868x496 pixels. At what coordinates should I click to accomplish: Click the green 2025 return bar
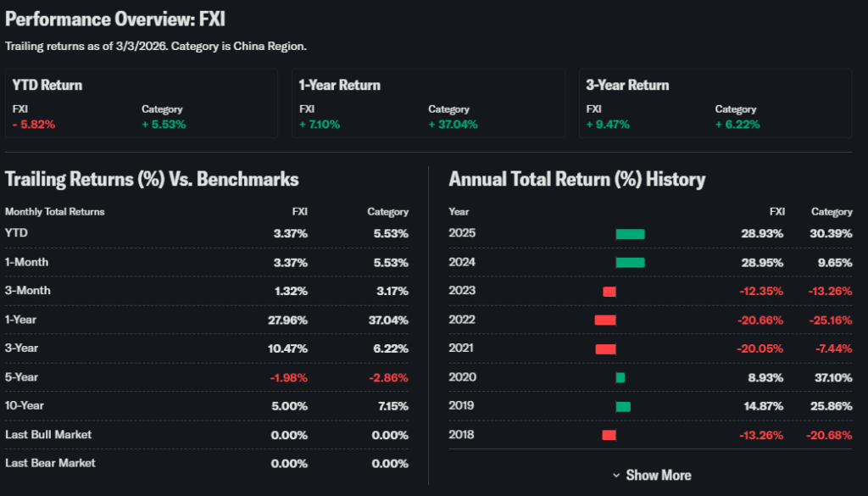tap(630, 234)
